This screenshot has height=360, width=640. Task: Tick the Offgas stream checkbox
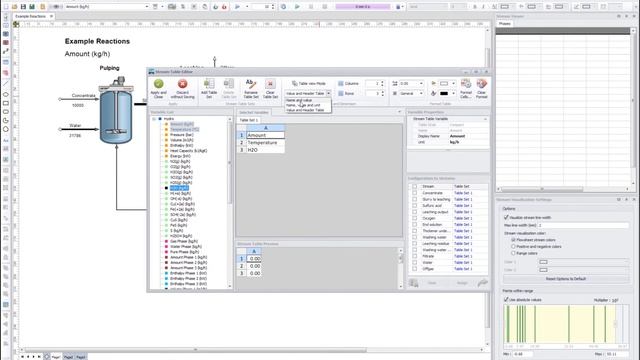tap(415, 269)
